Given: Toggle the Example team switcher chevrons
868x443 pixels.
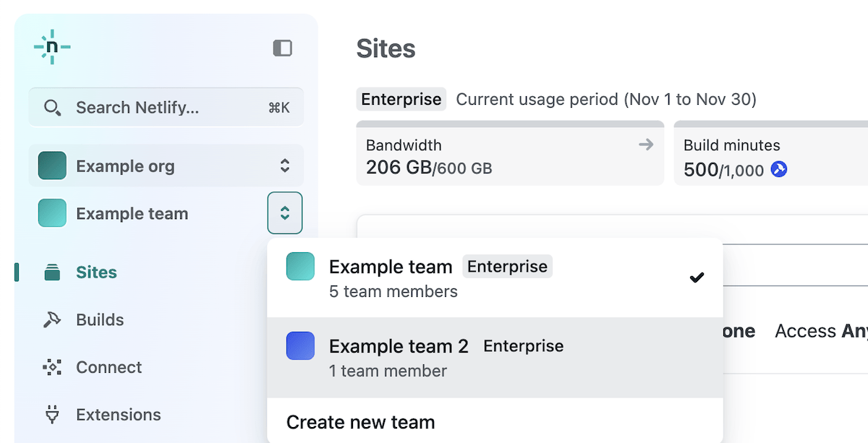Looking at the screenshot, I should [x=285, y=213].
